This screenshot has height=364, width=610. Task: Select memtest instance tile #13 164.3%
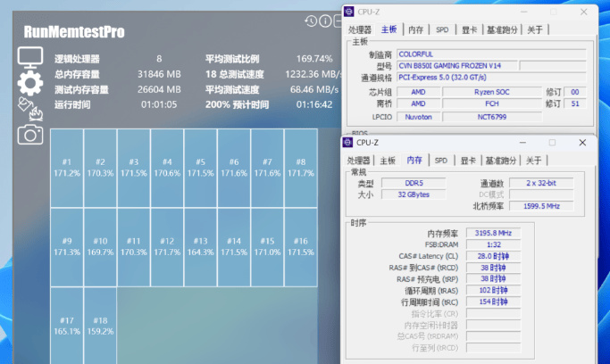click(x=200, y=247)
